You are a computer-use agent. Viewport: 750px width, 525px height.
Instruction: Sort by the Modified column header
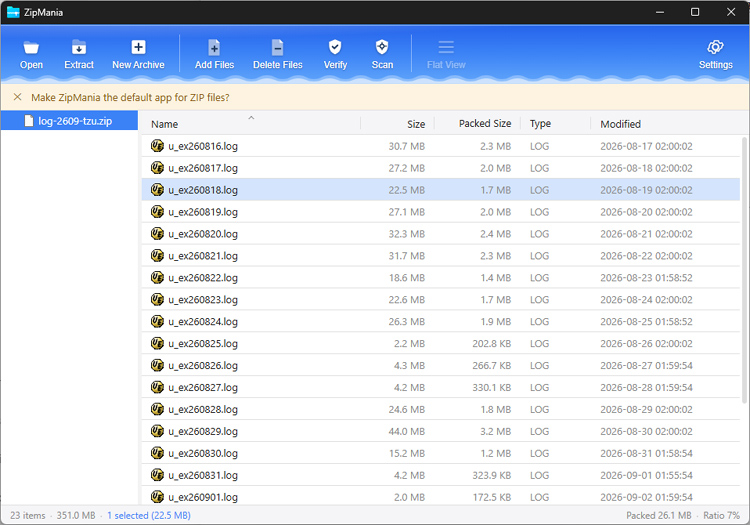pos(620,124)
